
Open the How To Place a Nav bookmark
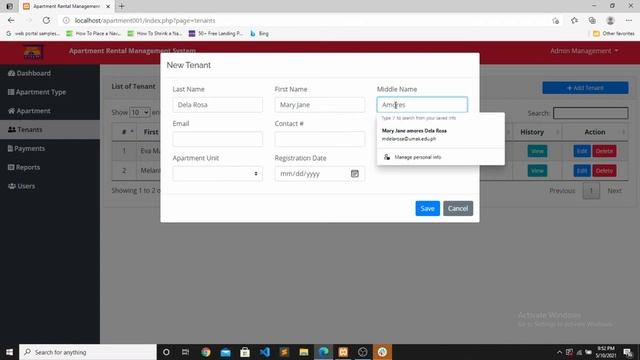[x=93, y=33]
